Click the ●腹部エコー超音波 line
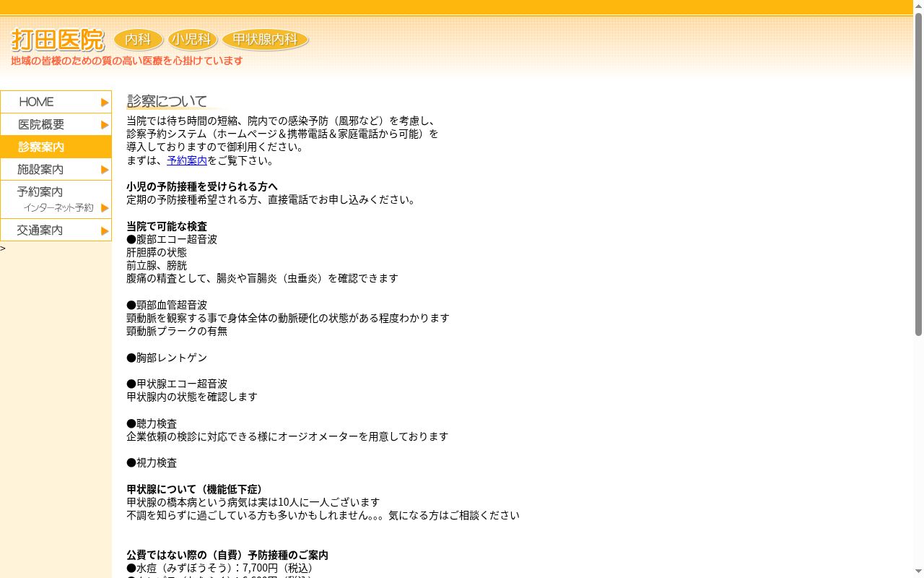This screenshot has width=924, height=578. coord(172,239)
